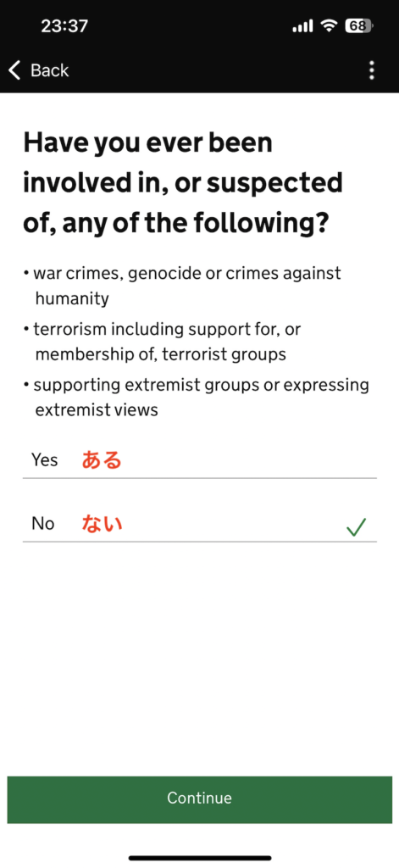
Task: Click the word humanity in first bullet
Action: coord(72,299)
